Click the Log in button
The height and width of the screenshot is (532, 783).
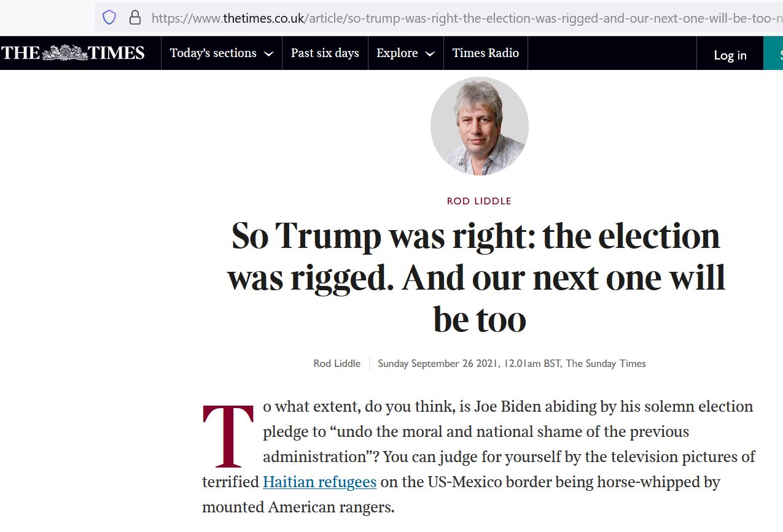click(730, 55)
